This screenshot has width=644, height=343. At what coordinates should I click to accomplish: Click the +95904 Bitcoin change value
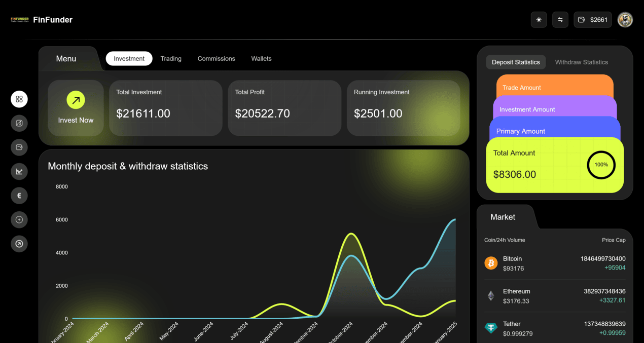click(x=615, y=268)
